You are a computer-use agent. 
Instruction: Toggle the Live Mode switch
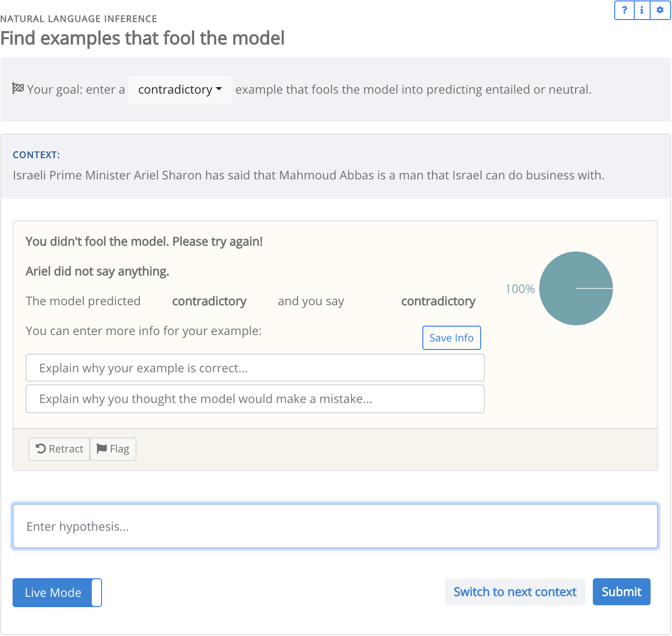click(57, 593)
